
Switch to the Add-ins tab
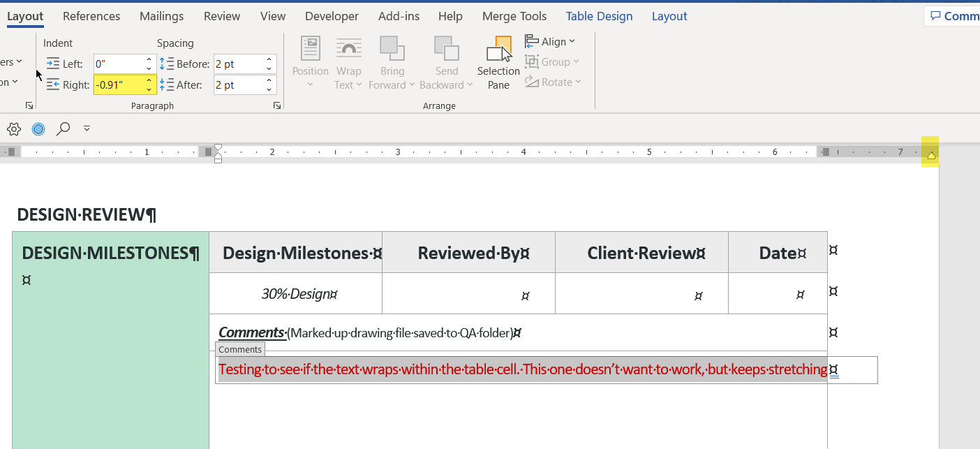[x=399, y=16]
